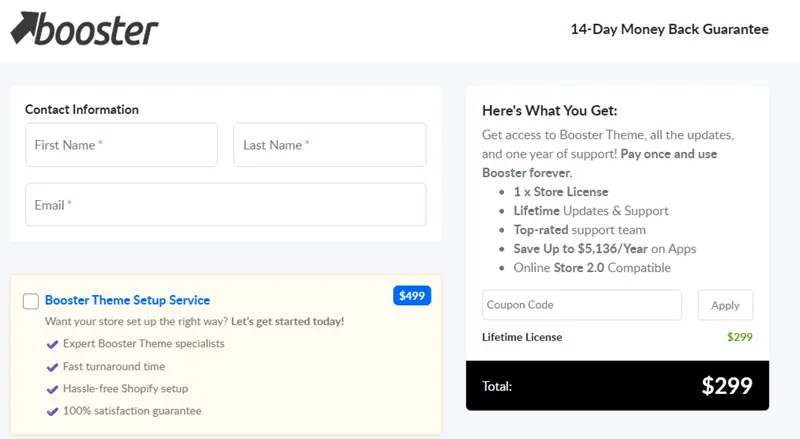This screenshot has width=800, height=439.
Task: Click the Total $299 amount
Action: (x=727, y=385)
